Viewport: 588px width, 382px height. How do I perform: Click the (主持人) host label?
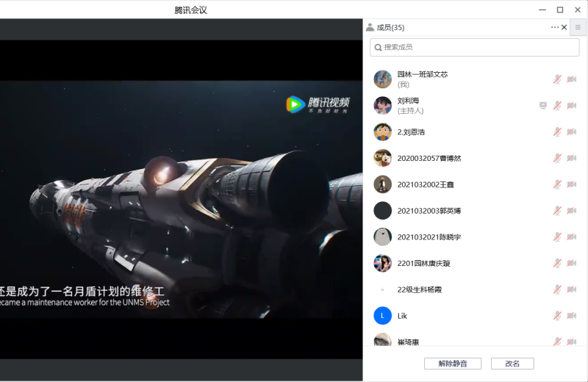(410, 111)
